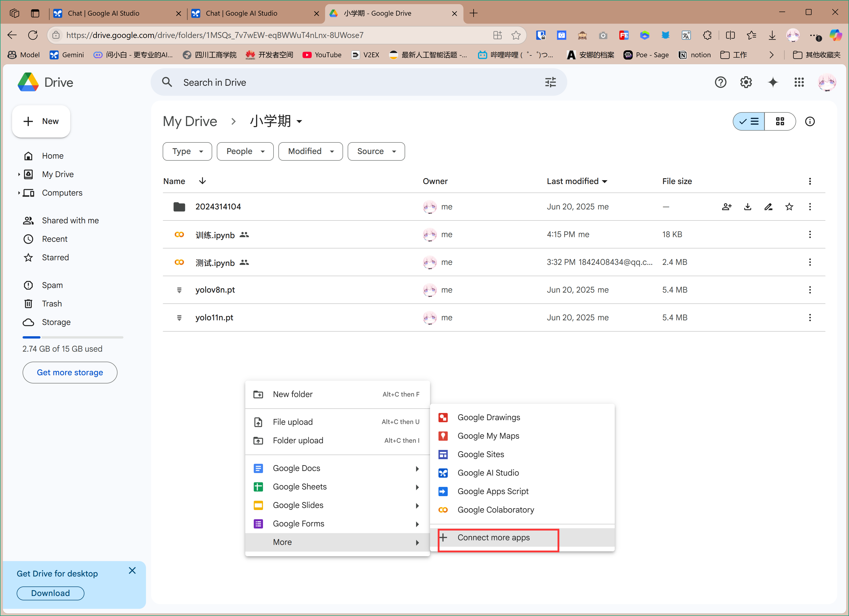Viewport: 849px width, 616px height.
Task: Download the 2024314104 folder
Action: tap(748, 207)
